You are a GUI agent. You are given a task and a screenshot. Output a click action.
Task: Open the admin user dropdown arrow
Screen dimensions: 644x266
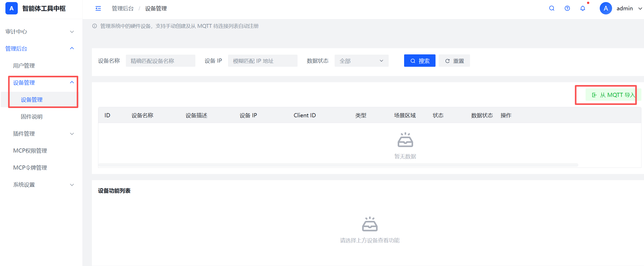coord(640,9)
